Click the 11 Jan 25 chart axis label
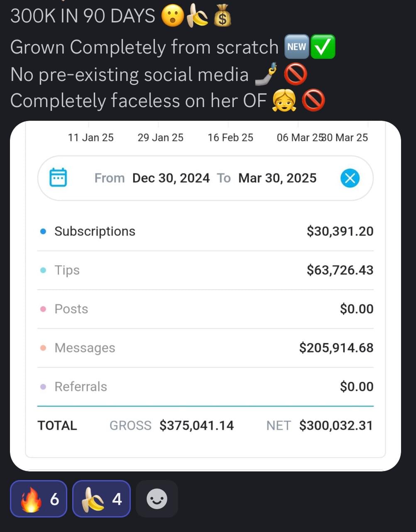 (x=91, y=138)
